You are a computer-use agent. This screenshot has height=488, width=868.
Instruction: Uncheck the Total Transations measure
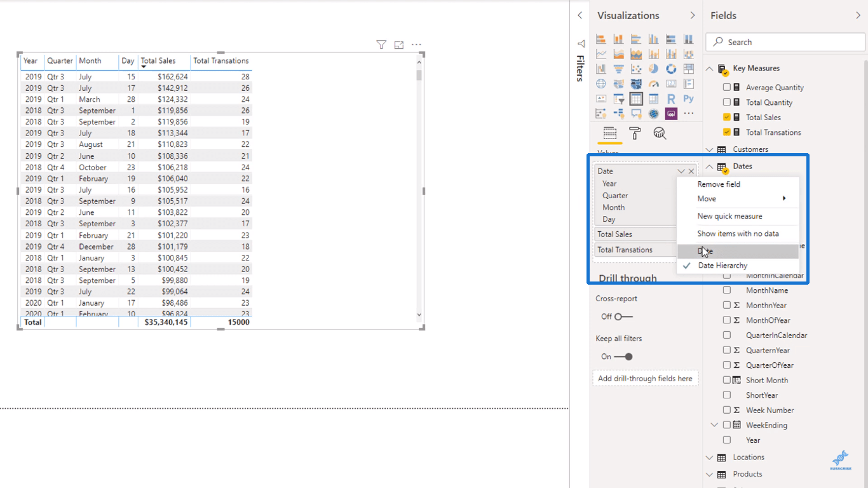point(727,132)
